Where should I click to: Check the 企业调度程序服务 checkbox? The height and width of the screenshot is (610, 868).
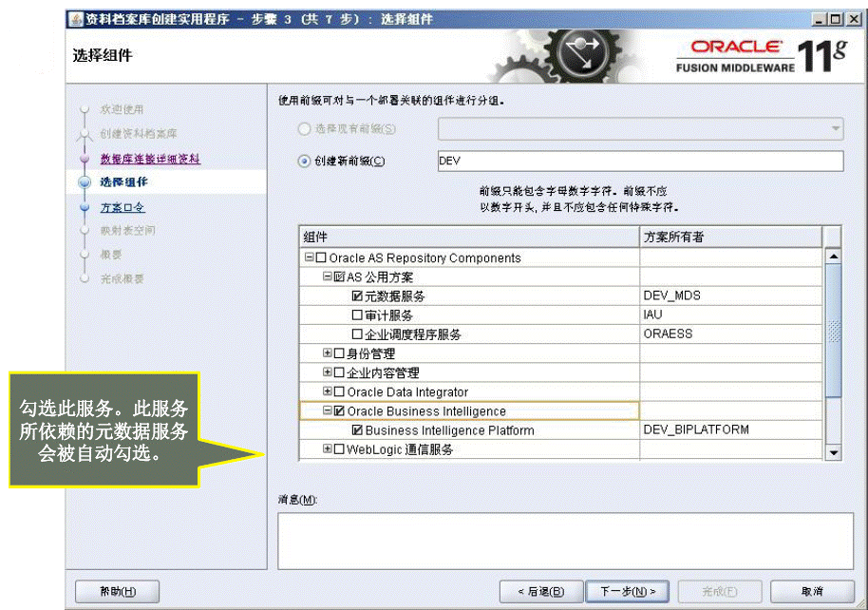[357, 334]
